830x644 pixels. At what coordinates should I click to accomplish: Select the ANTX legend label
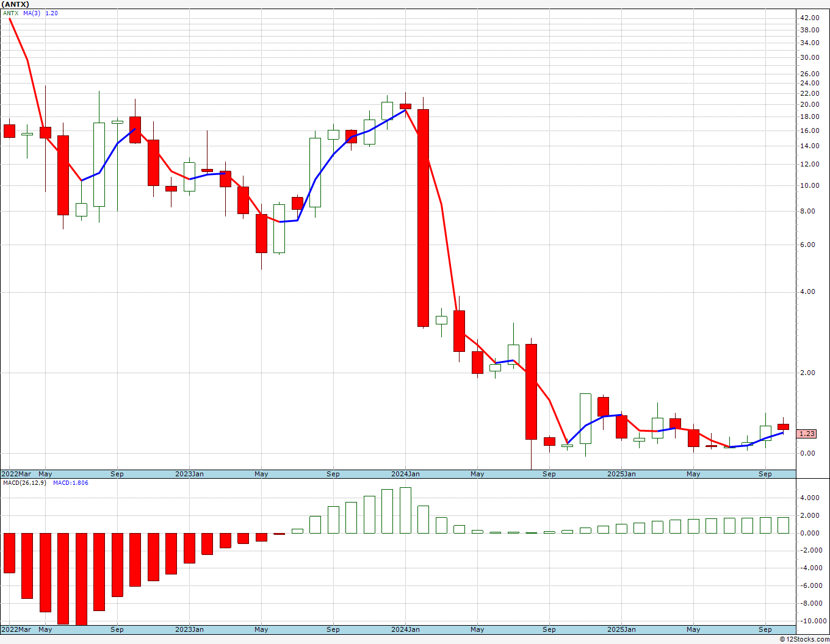(x=10, y=13)
